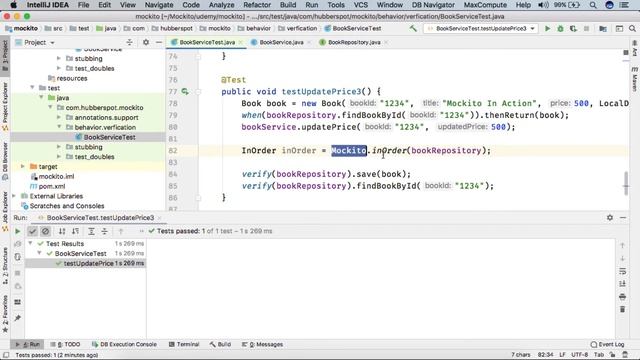Open the Navigate menu

pyautogui.click(x=159, y=5)
